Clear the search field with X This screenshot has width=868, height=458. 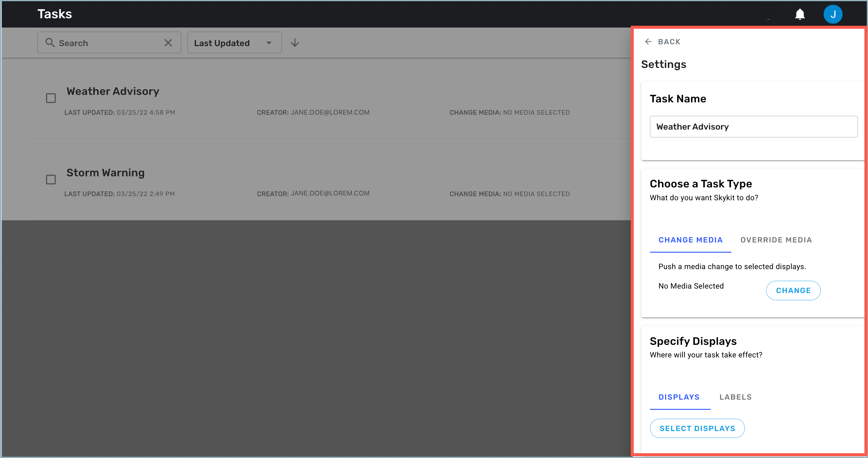pyautogui.click(x=168, y=43)
